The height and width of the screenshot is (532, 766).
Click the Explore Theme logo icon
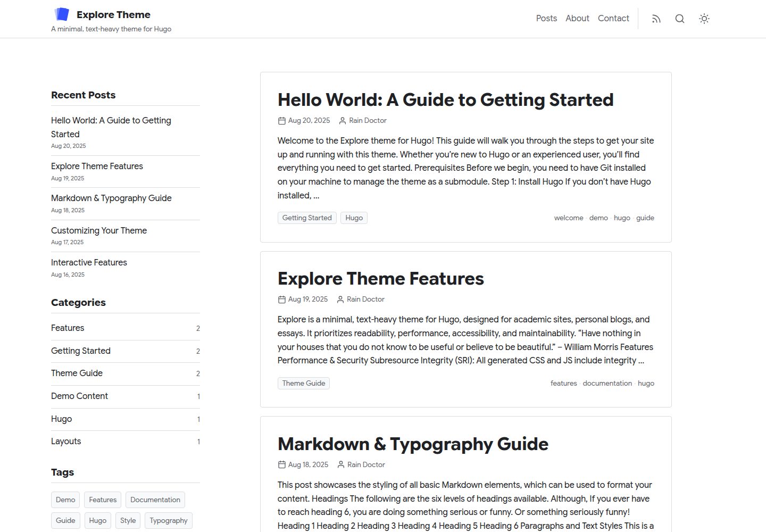[x=62, y=14]
